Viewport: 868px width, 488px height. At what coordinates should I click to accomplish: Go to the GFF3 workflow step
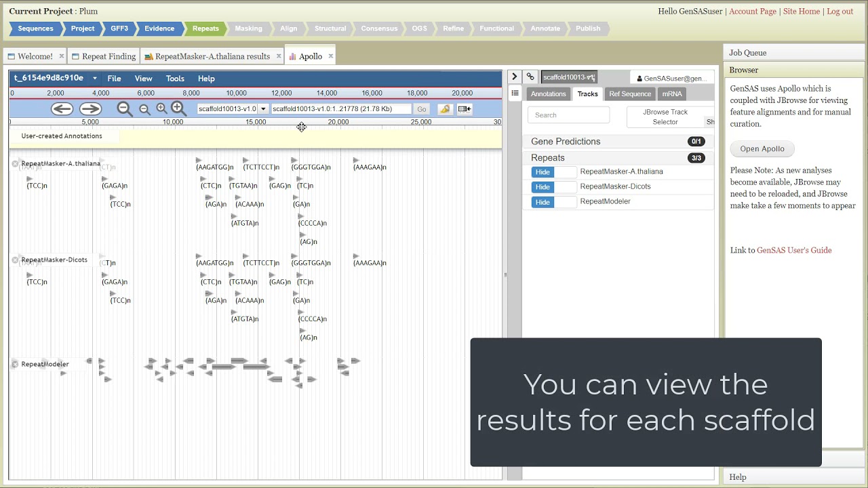tap(119, 28)
